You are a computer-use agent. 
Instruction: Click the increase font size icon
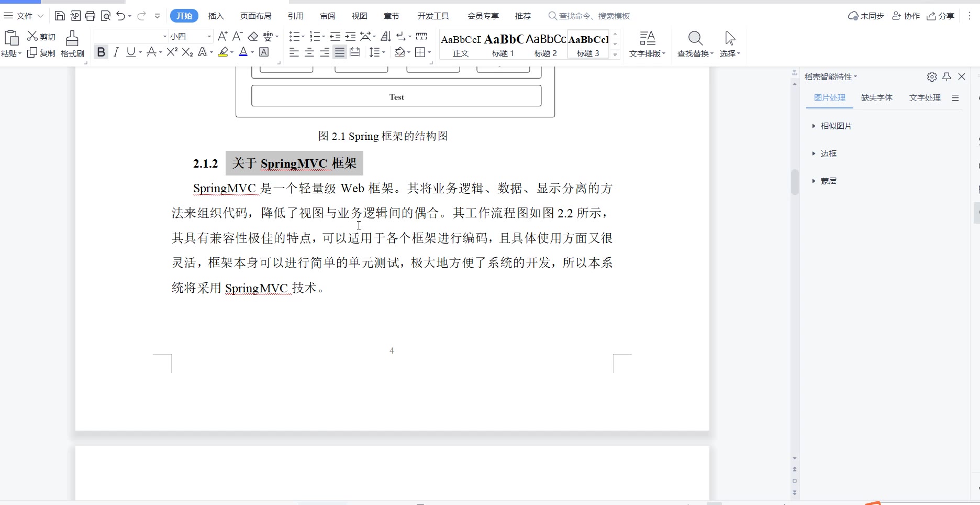pos(222,36)
